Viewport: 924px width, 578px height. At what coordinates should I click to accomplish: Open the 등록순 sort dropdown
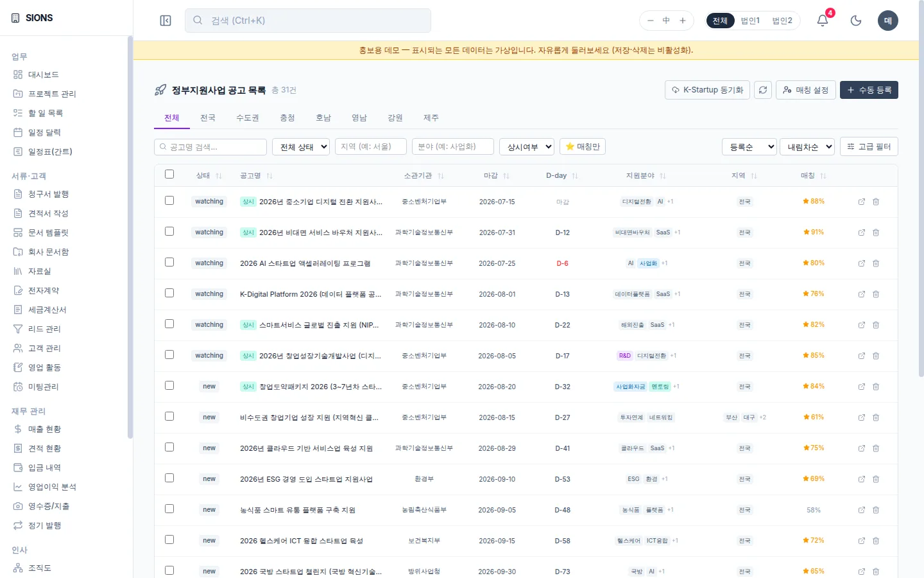749,146
